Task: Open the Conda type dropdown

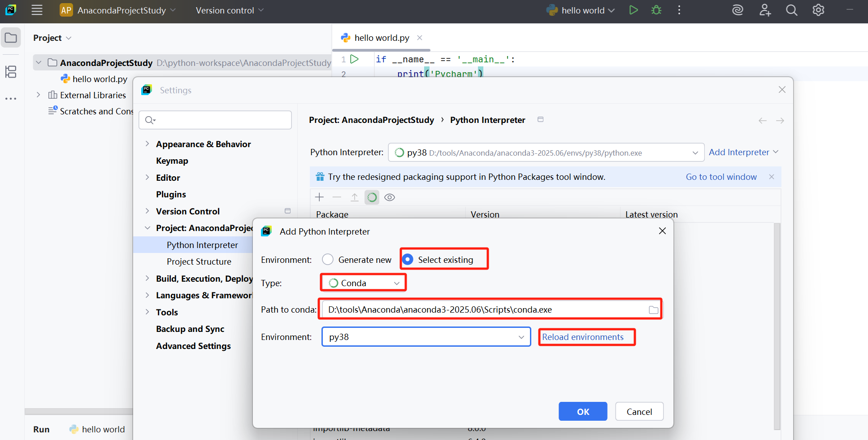Action: click(364, 283)
